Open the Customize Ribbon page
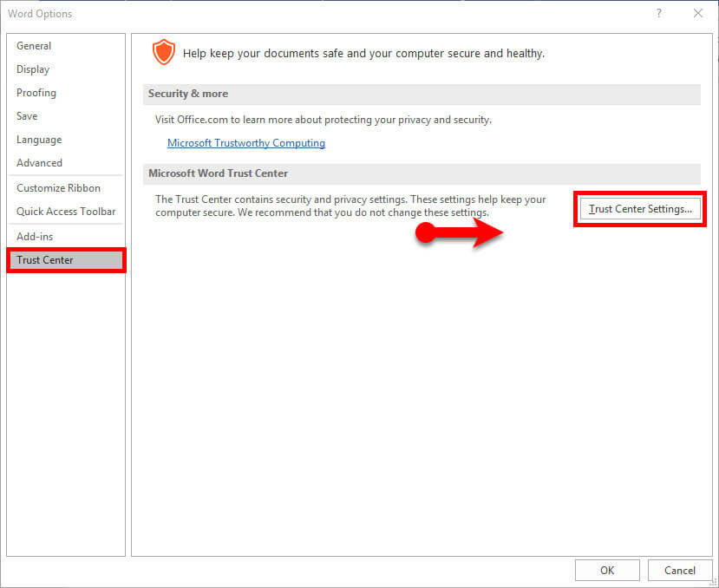Image resolution: width=719 pixels, height=588 pixels. pos(57,187)
